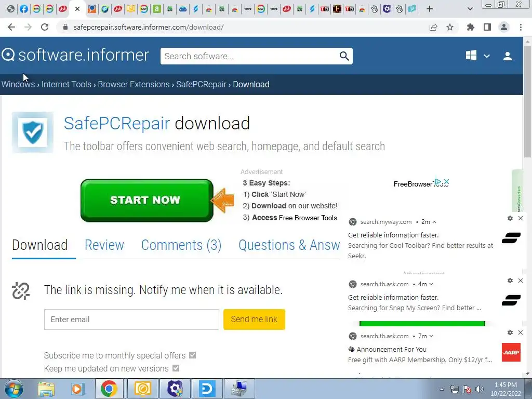Toggle Subscribe me to monthly special offers

(192, 355)
